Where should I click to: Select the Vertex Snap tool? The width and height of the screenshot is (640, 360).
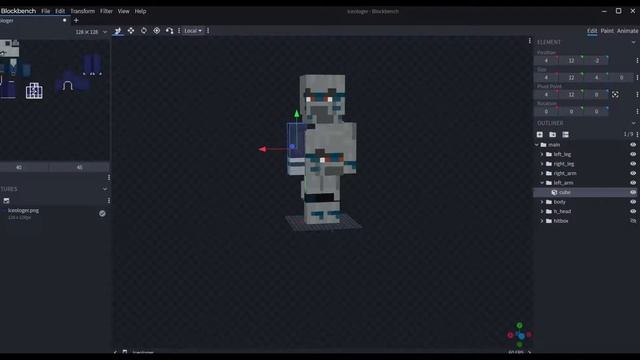pos(169,31)
